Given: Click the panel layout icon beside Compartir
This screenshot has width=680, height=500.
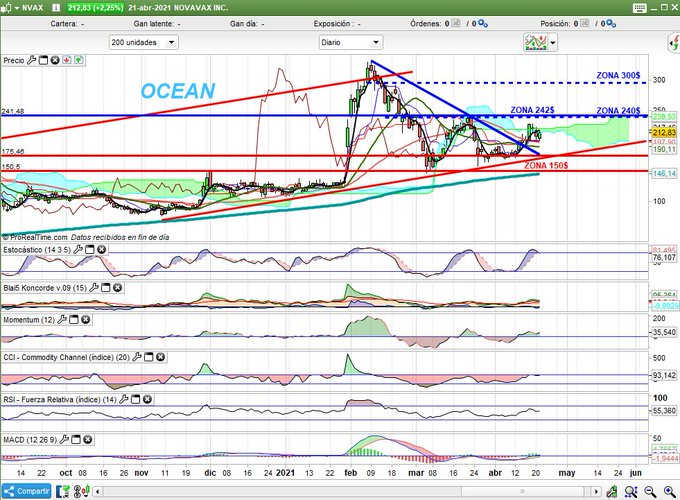Looking at the screenshot, I should [x=63, y=491].
